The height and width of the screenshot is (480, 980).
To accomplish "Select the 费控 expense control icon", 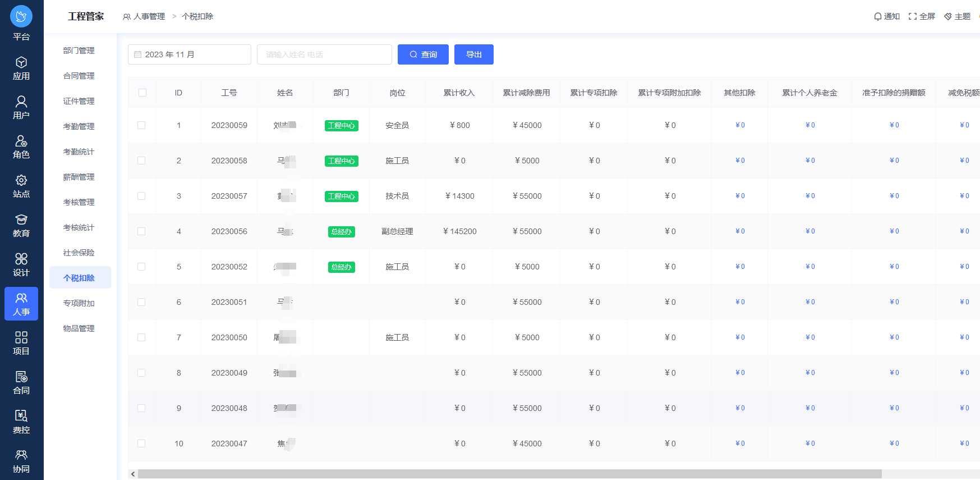I will [21, 416].
